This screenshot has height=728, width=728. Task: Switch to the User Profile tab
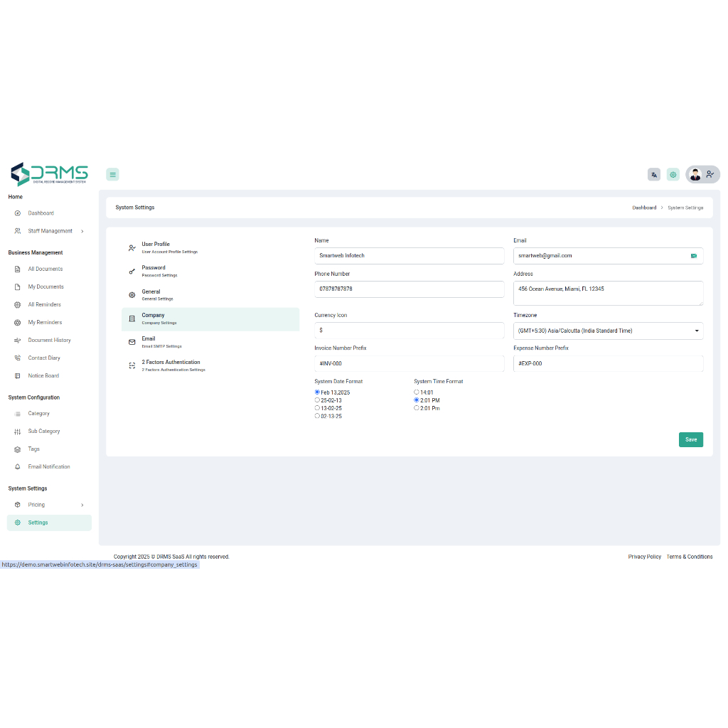pyautogui.click(x=210, y=248)
